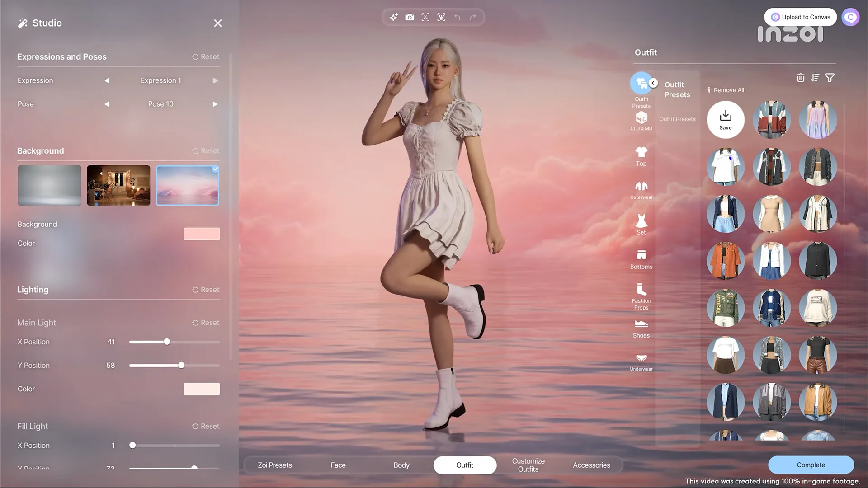Toggle the filter options for outfits
The width and height of the screenshot is (868, 488).
830,77
